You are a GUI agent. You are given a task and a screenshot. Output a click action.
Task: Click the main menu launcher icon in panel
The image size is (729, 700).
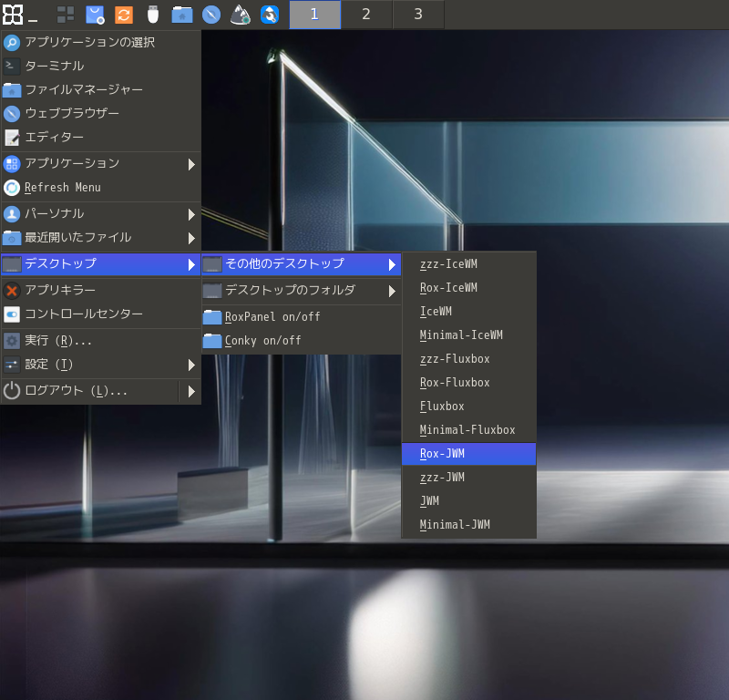coord(13,15)
